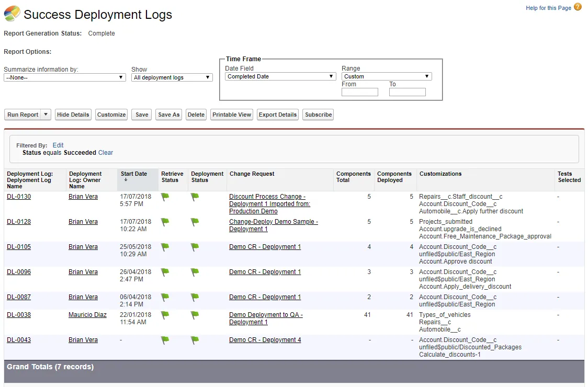The image size is (588, 387).
Task: Open deployment log DL-0130
Action: [x=19, y=197]
